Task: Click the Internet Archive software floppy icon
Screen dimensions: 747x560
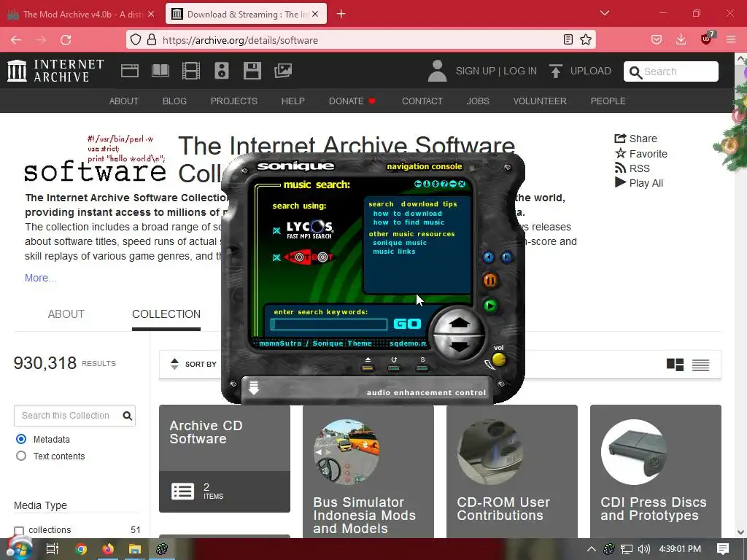Action: [252, 71]
